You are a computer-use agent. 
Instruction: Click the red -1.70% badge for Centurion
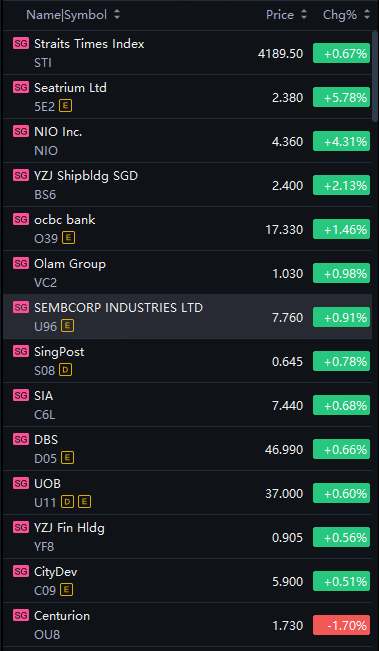pyautogui.click(x=341, y=625)
